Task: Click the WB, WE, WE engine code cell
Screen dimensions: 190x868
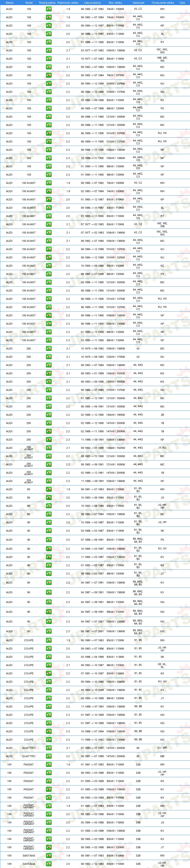Action: pos(163,59)
